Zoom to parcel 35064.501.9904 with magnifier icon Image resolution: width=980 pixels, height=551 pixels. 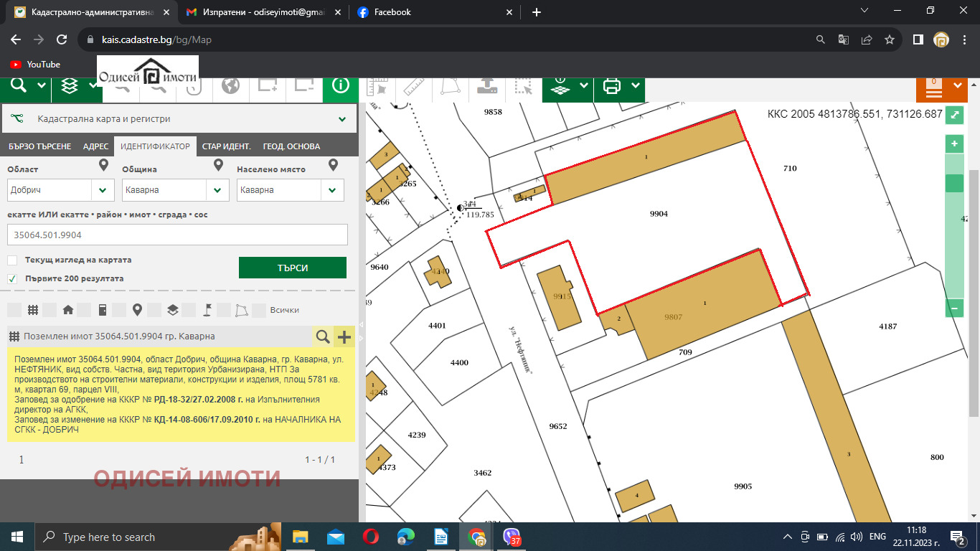pyautogui.click(x=323, y=336)
